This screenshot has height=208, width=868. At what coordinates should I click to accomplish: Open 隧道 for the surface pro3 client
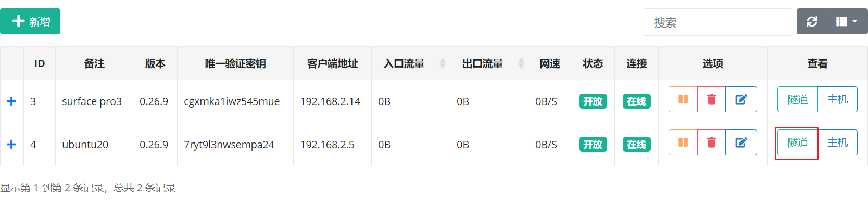(x=798, y=99)
